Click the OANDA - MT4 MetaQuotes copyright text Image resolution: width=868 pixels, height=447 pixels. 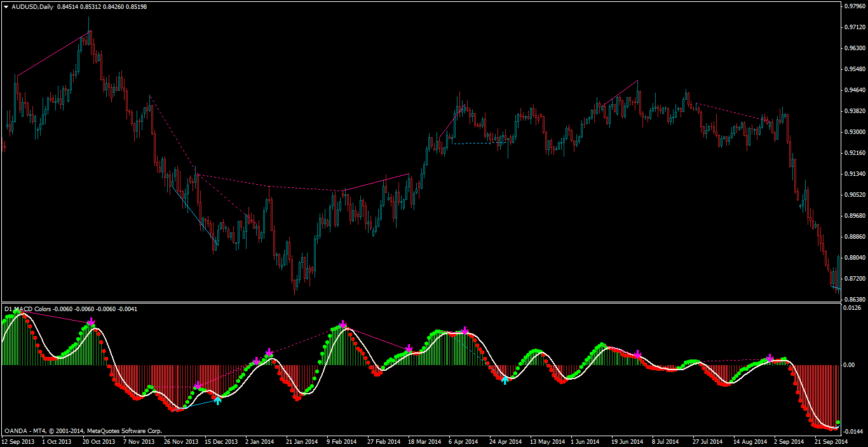(83, 430)
